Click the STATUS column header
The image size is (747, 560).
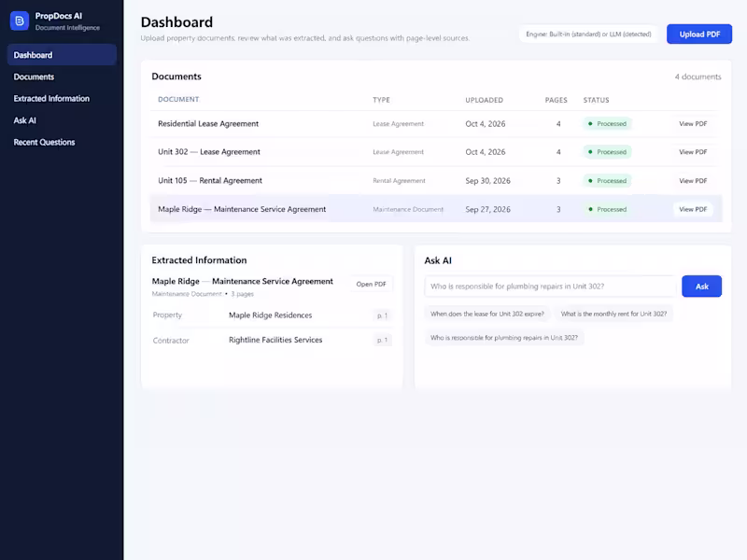(596, 100)
